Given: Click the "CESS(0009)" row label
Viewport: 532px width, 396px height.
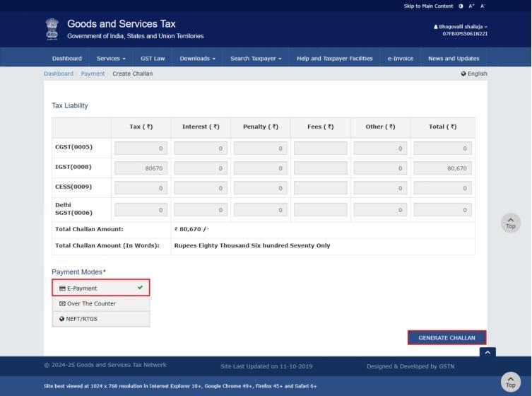Looking at the screenshot, I should click(x=73, y=187).
